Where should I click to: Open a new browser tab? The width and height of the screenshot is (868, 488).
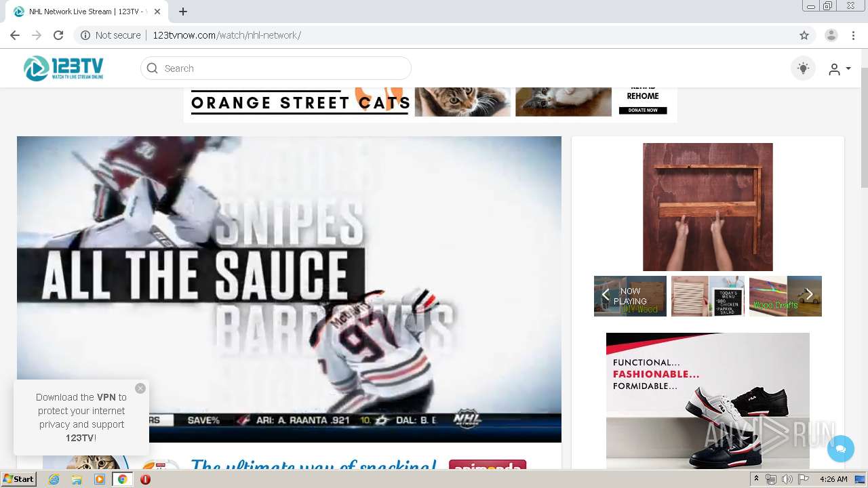point(183,12)
